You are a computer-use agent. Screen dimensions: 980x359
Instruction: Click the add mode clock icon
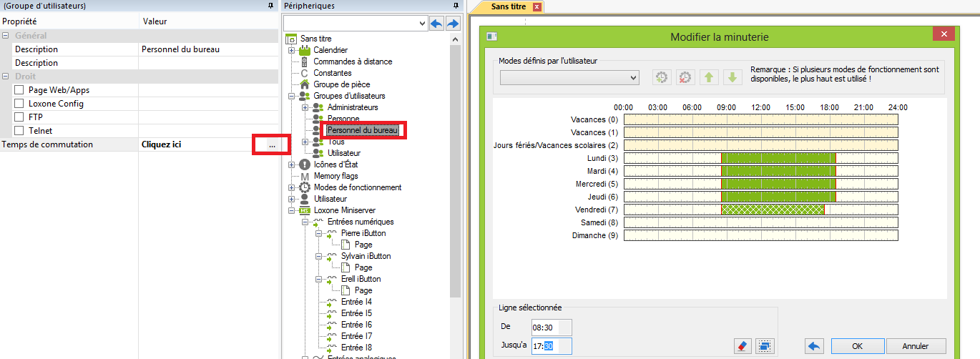pyautogui.click(x=662, y=77)
